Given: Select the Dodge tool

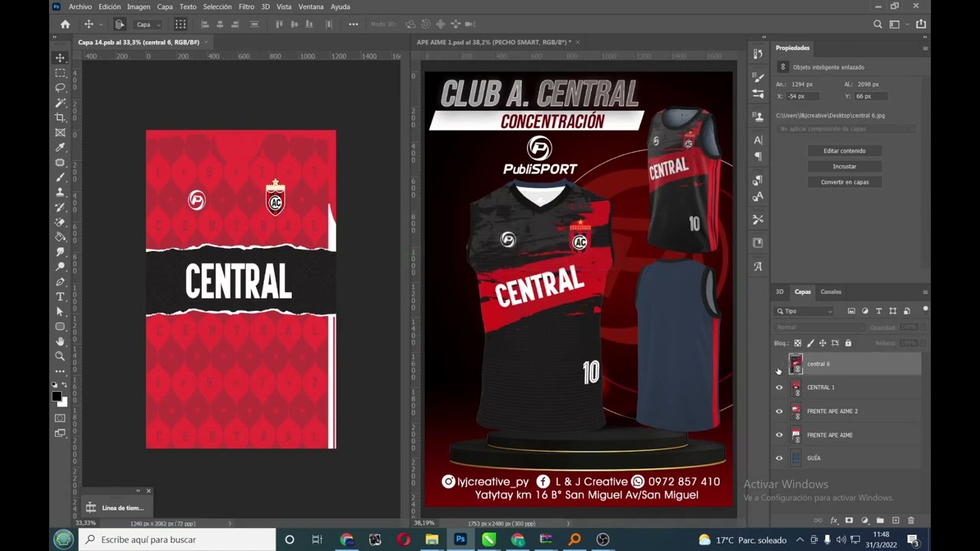Looking at the screenshot, I should (60, 267).
